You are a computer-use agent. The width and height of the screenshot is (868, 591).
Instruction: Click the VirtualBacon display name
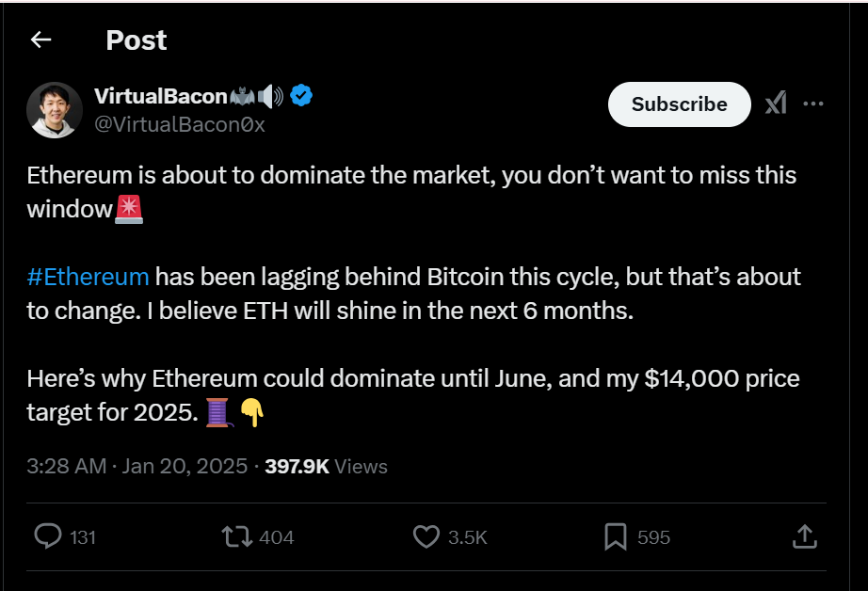(x=161, y=95)
